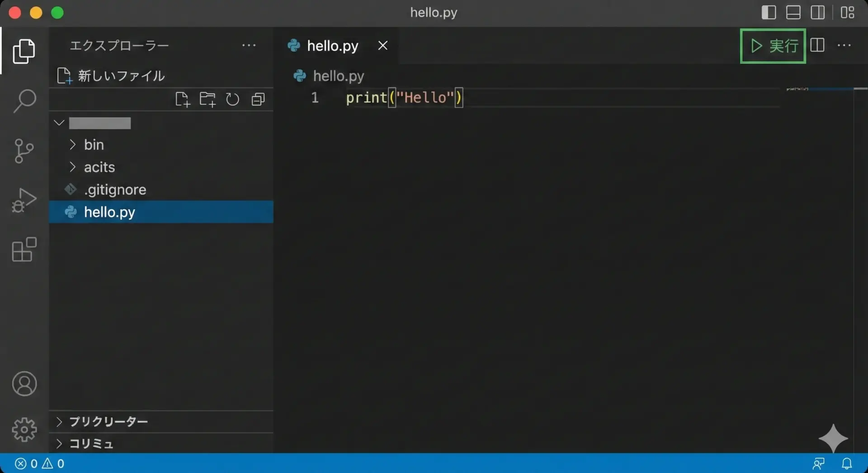Open the Accounts menu icon

coord(24,384)
